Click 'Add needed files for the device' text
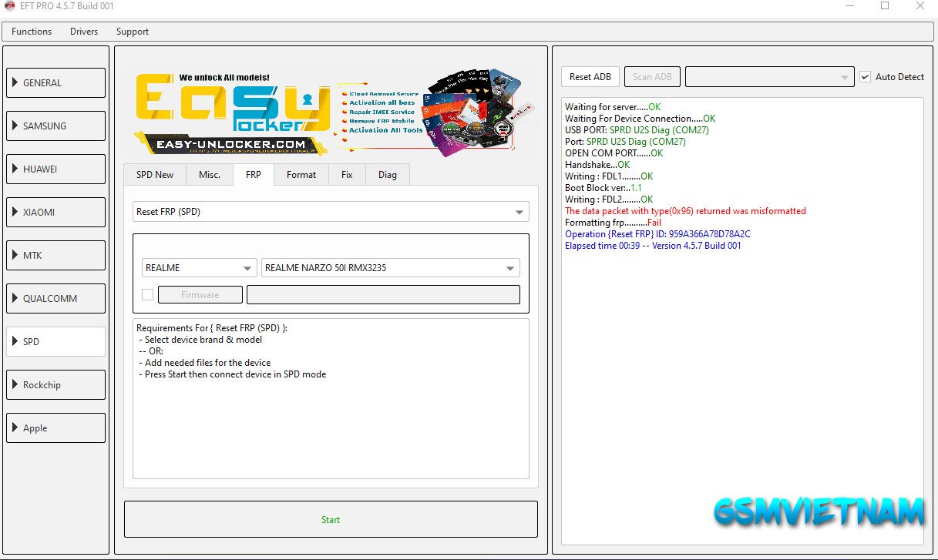 point(207,363)
